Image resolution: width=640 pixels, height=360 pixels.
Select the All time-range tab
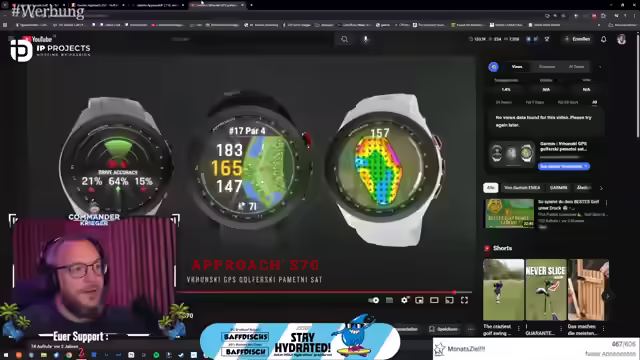click(x=594, y=102)
